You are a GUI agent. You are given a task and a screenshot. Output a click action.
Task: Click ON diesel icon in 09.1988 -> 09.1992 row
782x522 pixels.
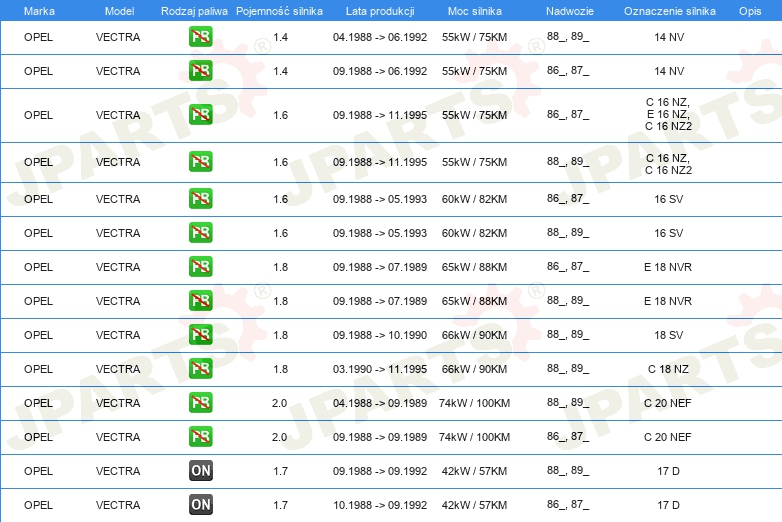(200, 471)
